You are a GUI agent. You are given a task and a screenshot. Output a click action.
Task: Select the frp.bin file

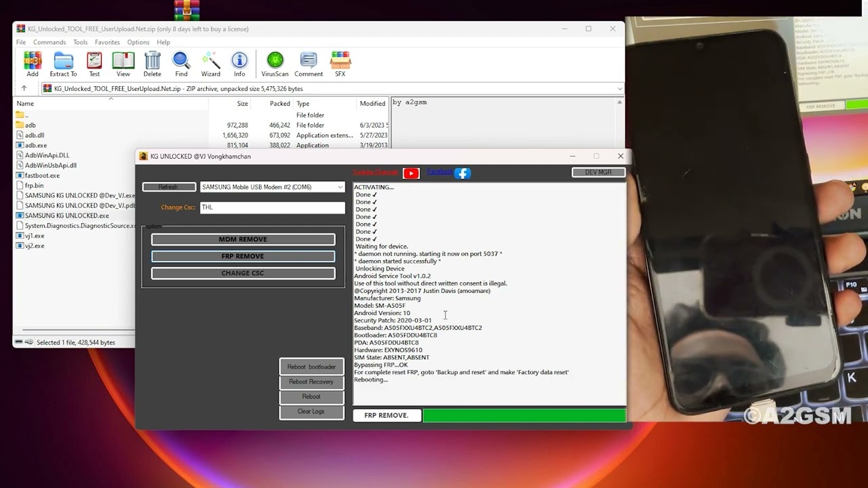point(34,186)
